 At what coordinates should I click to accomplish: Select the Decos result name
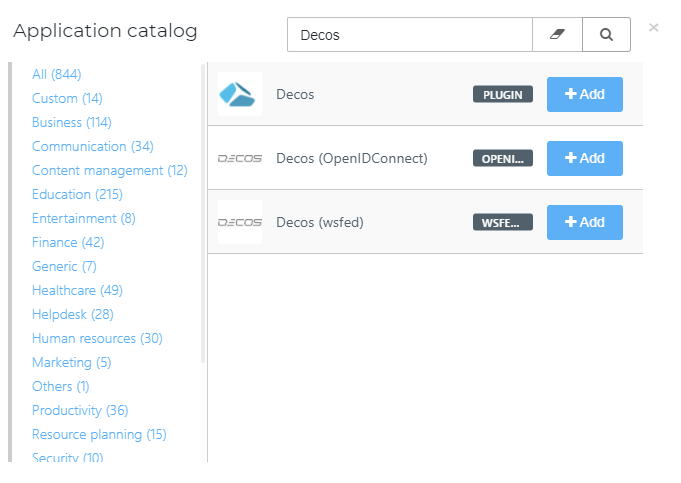(295, 94)
